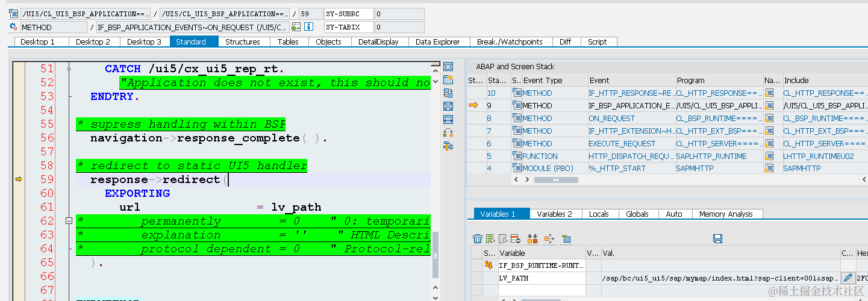Open the Structures tab

[x=243, y=42]
